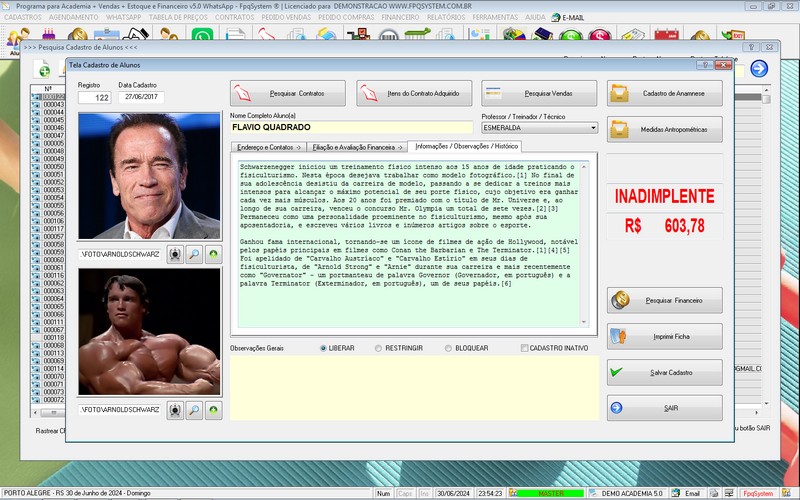The width and height of the screenshot is (800, 500).
Task: Click the Exit icon in main toolbar
Action: tap(733, 35)
